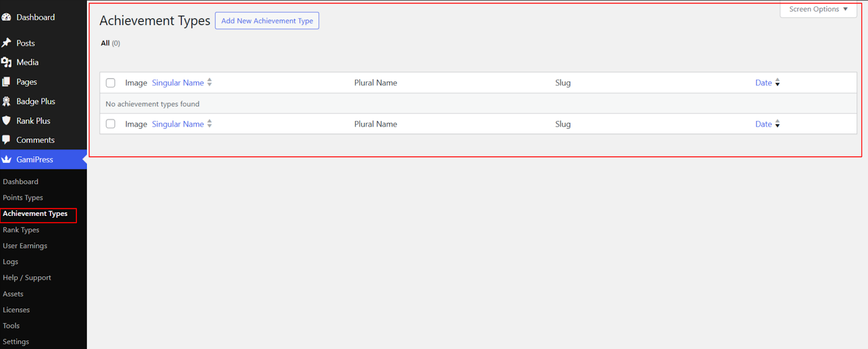Sort by Singular Name using header arrows

pyautogui.click(x=209, y=83)
